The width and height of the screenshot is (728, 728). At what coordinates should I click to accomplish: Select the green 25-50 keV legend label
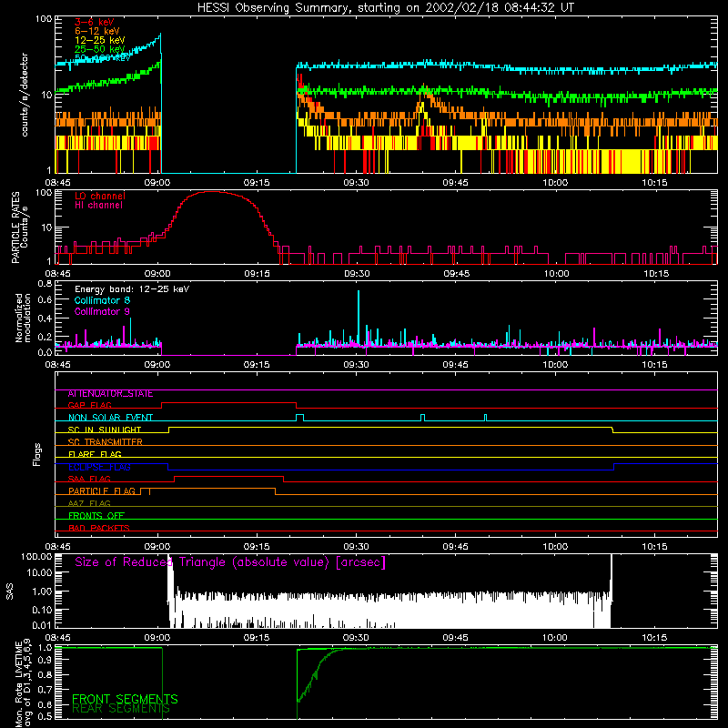coord(99,49)
